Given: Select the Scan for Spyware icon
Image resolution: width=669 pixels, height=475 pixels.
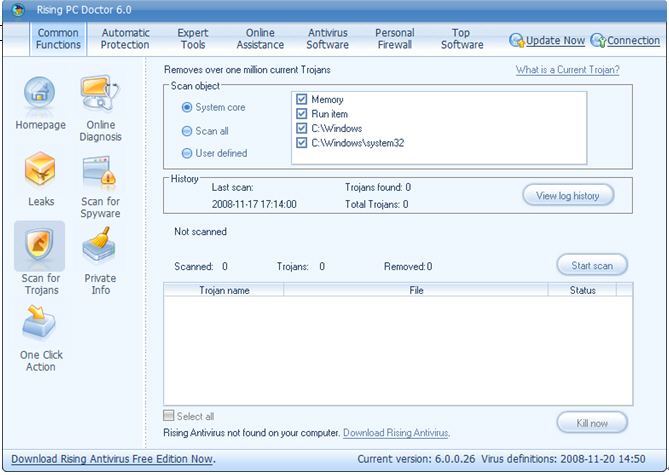Looking at the screenshot, I should pos(100,174).
